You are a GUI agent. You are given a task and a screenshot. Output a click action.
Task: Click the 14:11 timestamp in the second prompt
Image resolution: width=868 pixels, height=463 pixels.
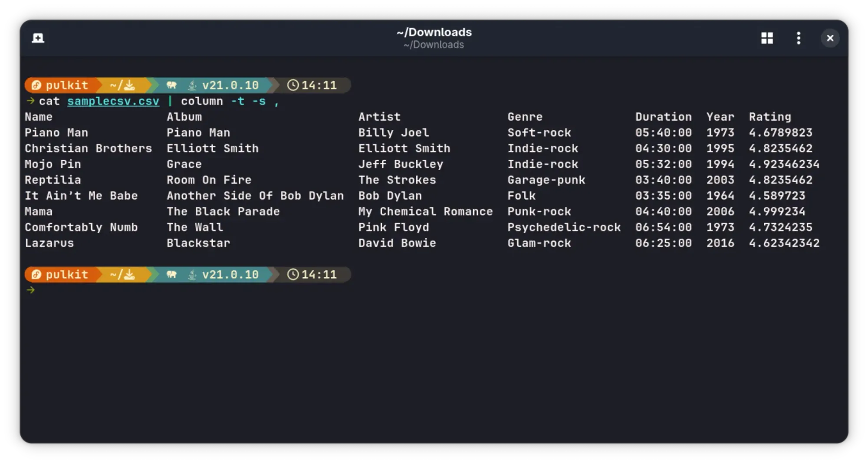point(319,274)
